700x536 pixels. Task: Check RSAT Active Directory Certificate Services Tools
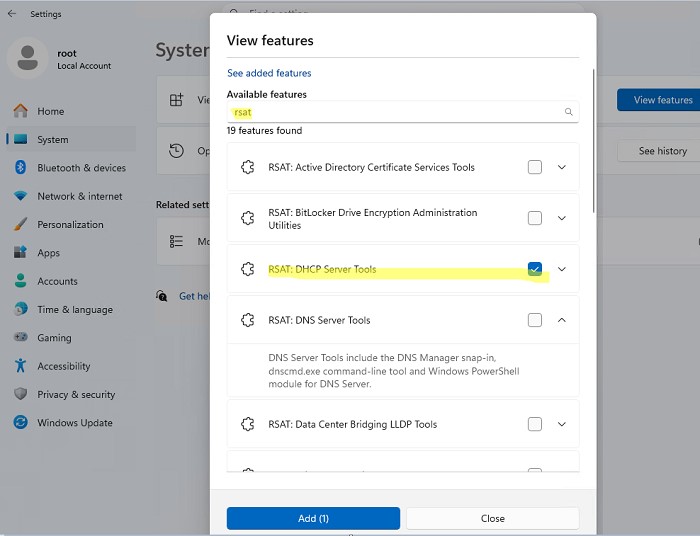pyautogui.click(x=535, y=167)
